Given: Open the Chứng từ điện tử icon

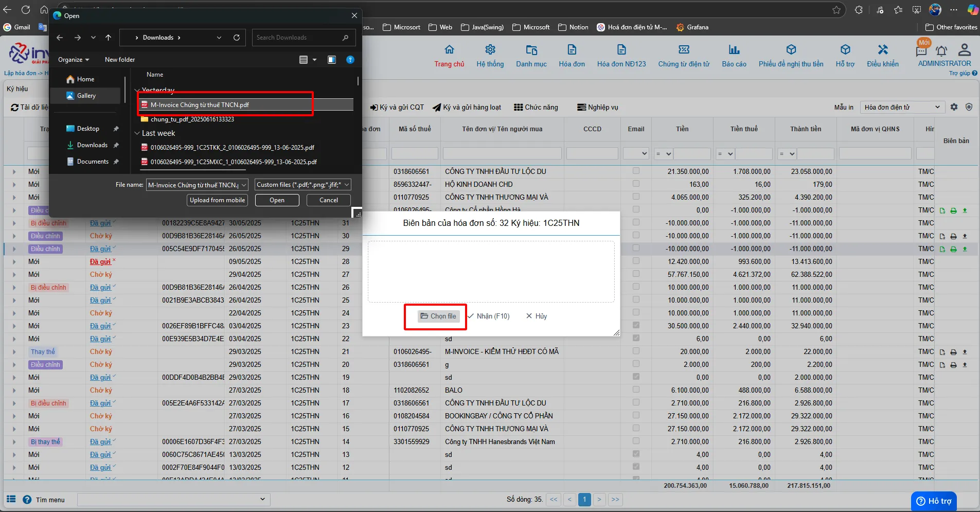Looking at the screenshot, I should tap(684, 50).
